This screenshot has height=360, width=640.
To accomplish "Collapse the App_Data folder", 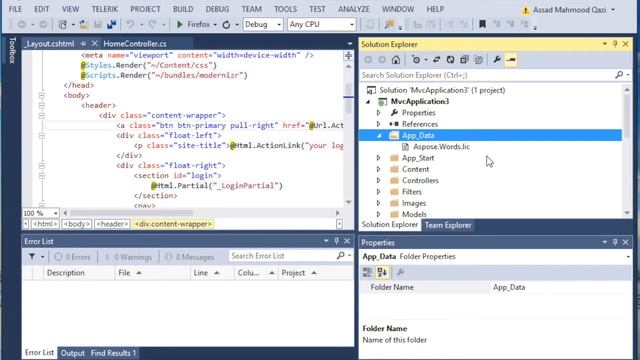I will click(379, 136).
